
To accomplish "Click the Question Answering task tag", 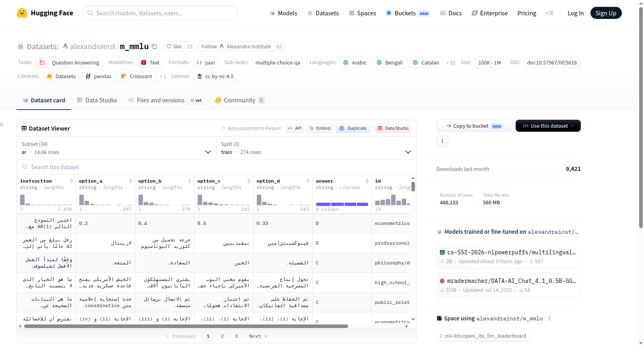I will (x=69, y=62).
